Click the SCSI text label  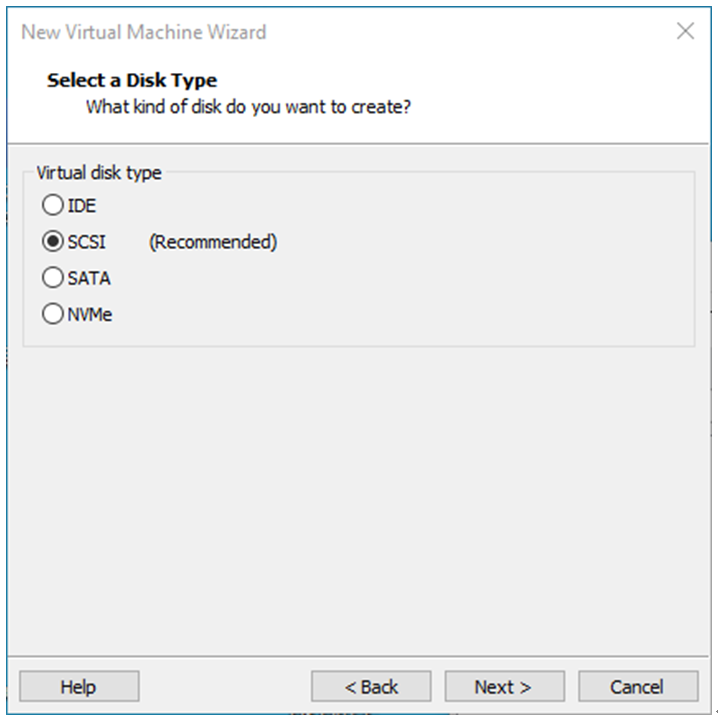86,242
